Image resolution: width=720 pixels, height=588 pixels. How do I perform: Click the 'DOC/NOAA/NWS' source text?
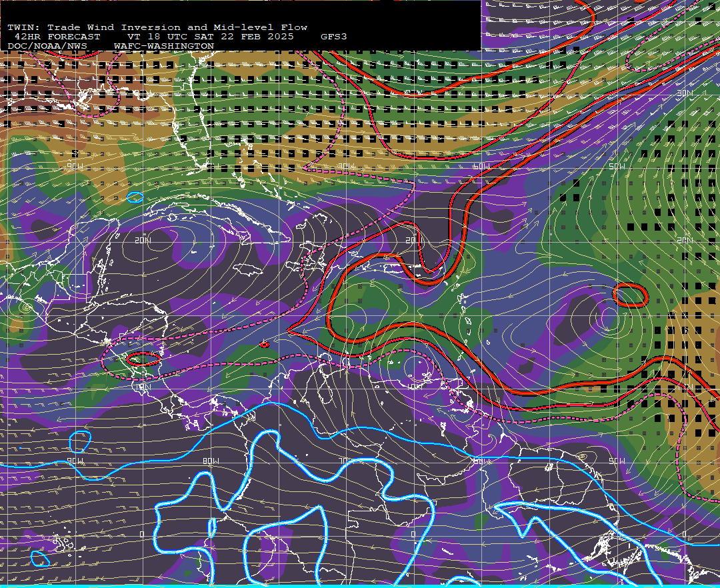click(x=47, y=47)
